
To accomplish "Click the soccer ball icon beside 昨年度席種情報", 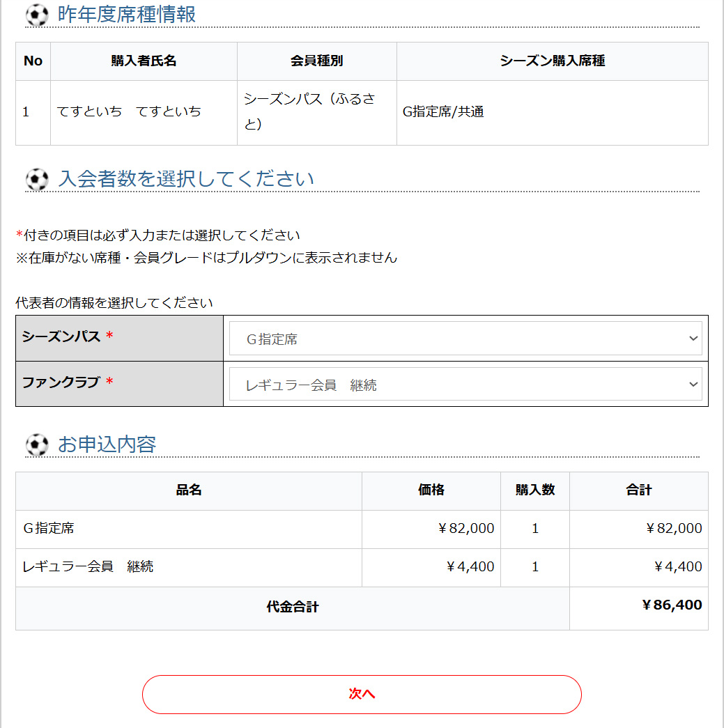I will pyautogui.click(x=36, y=15).
